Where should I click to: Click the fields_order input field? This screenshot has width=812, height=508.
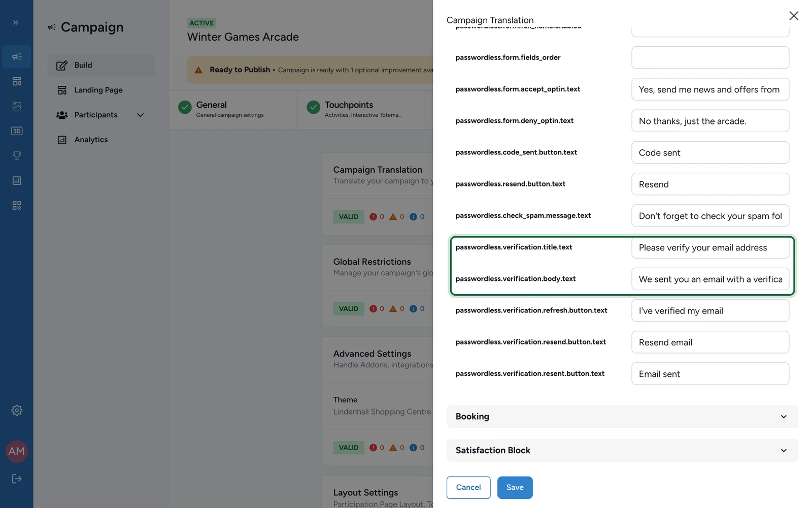[710, 58]
